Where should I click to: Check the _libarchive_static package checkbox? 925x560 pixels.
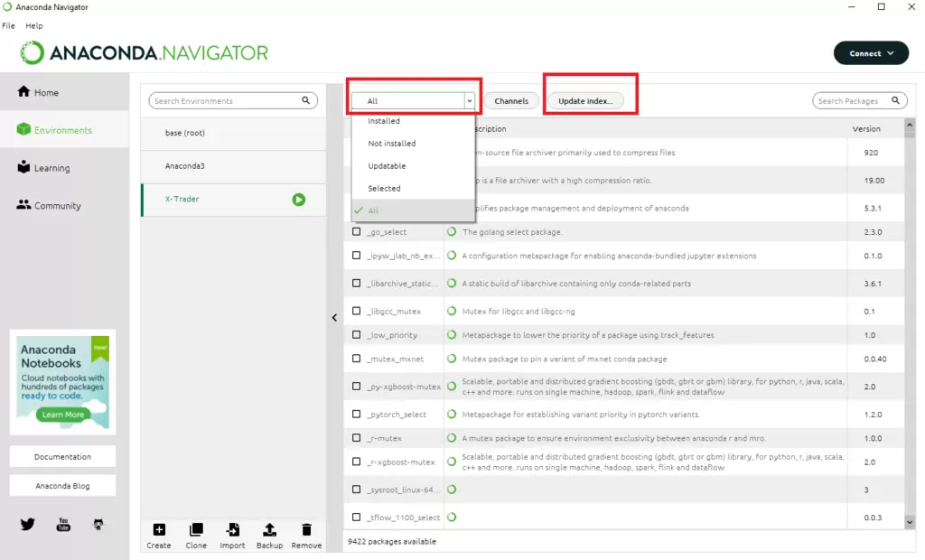[356, 283]
